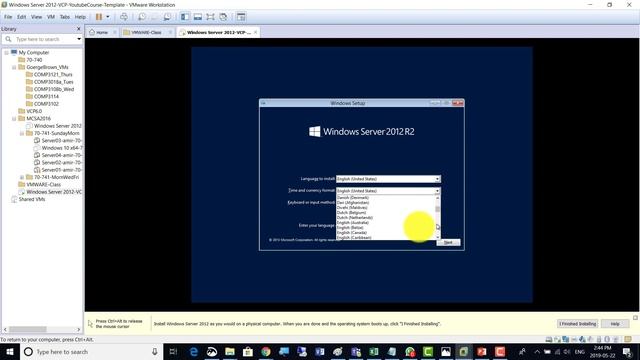This screenshot has width=640, height=360.
Task: Expand the 70-741-MornWedFri folder
Action: click(x=22, y=178)
